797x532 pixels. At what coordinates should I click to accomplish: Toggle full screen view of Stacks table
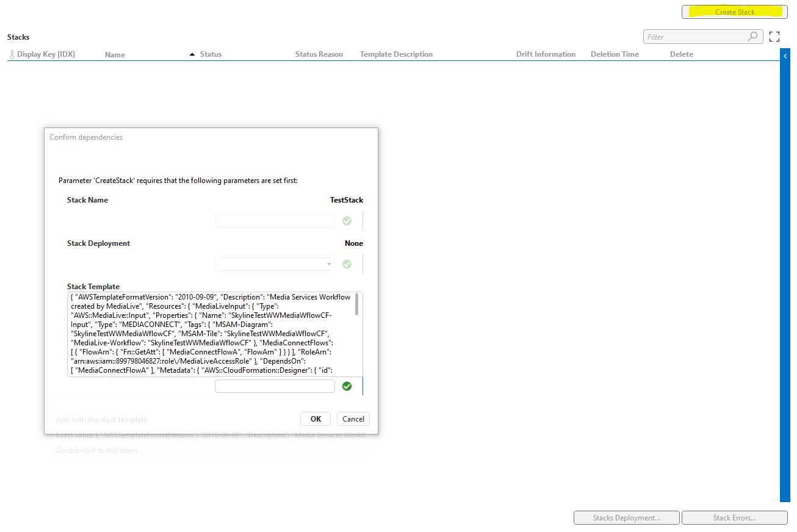click(x=774, y=37)
